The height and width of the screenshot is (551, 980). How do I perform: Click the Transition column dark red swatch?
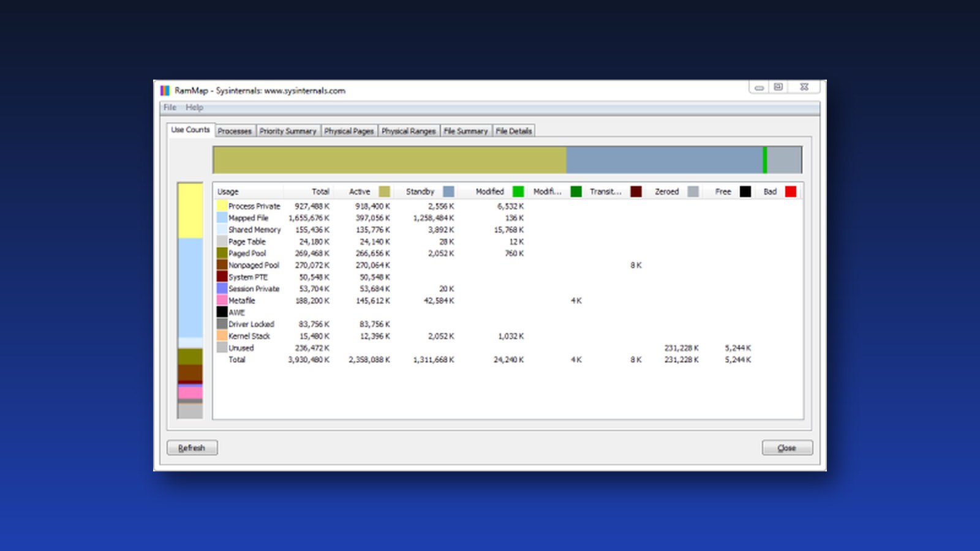point(636,192)
